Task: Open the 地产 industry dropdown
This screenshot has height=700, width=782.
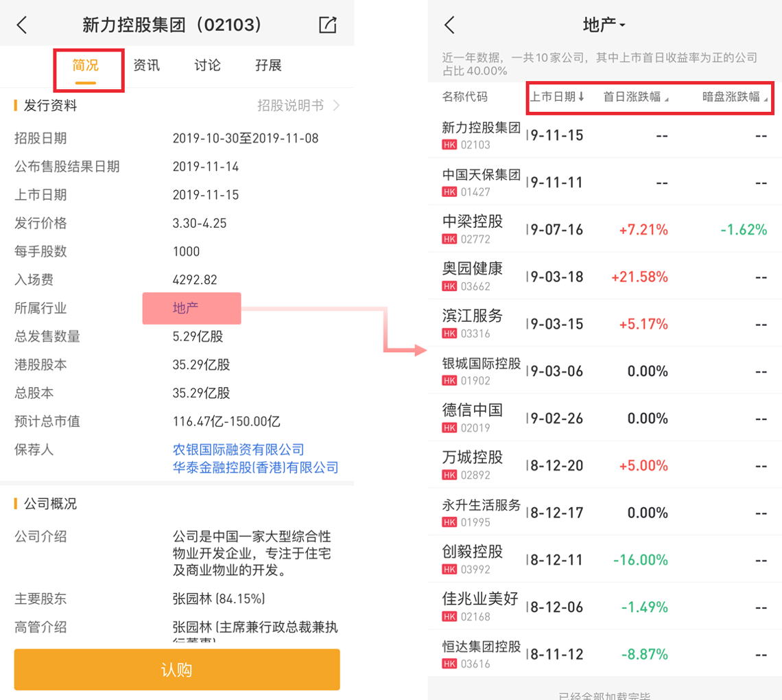Action: tap(604, 25)
